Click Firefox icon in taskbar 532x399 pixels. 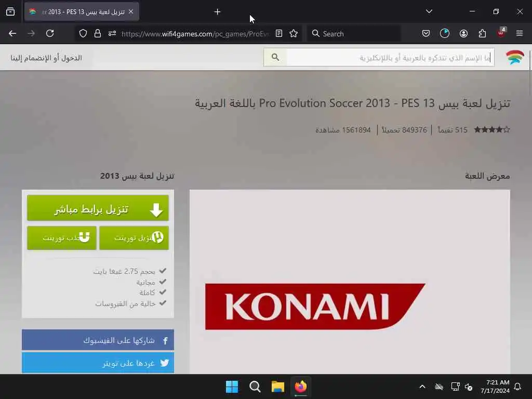(x=301, y=387)
